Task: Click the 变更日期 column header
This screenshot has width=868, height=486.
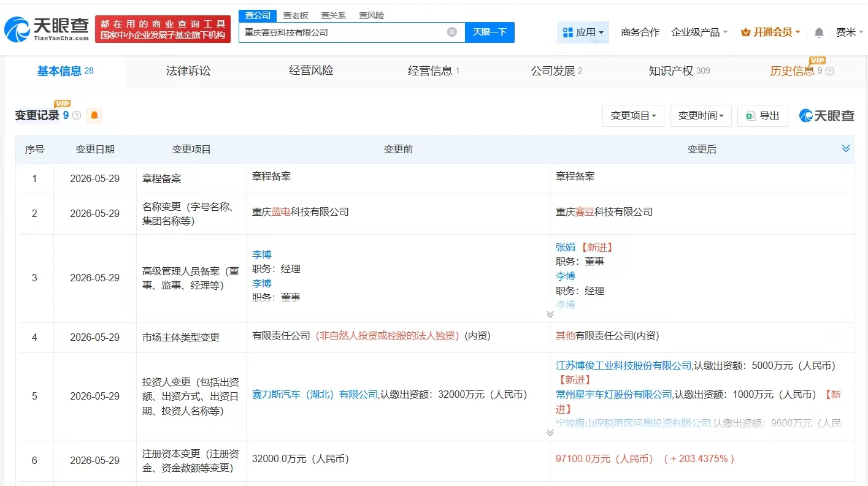Action: [x=94, y=150]
